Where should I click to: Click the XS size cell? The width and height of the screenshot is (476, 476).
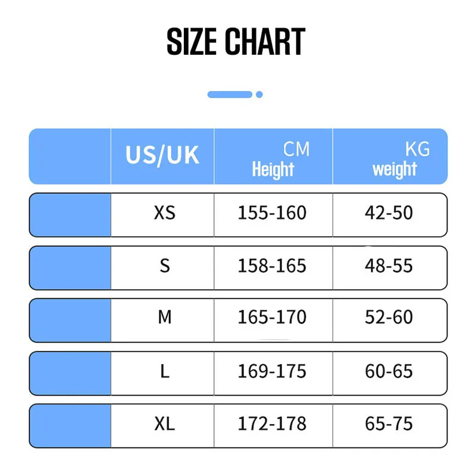164,213
